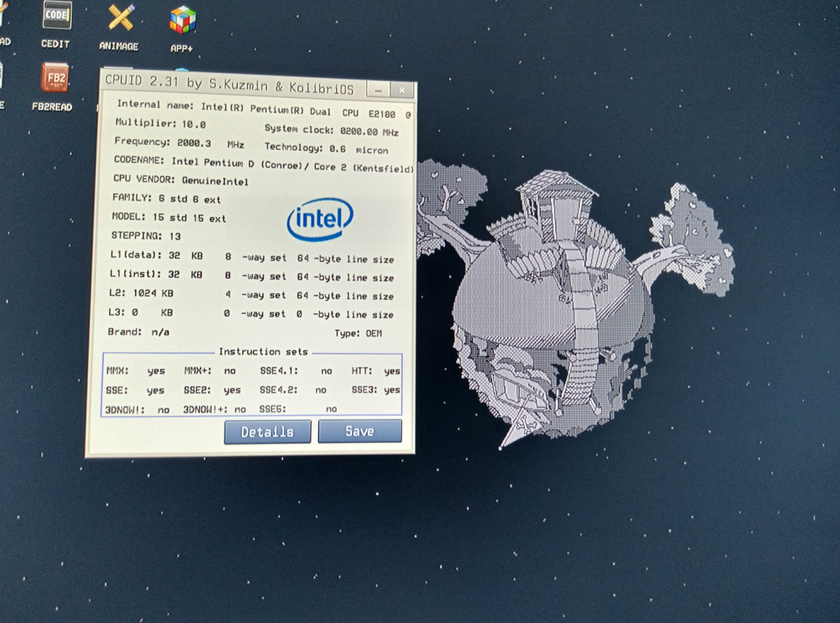Click the CPUID 2.31 title bar
The image size is (840, 623).
(x=229, y=84)
